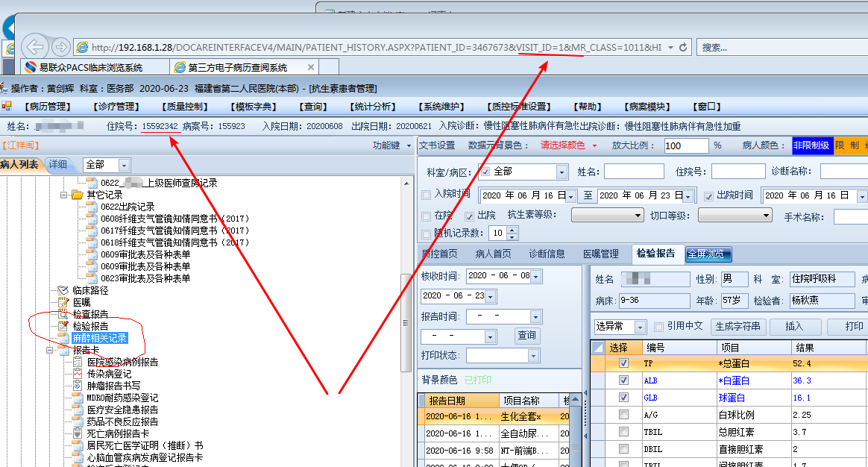
Task: Click the 第三方电子病历查询系统 tab's IE favicon
Action: (180, 68)
